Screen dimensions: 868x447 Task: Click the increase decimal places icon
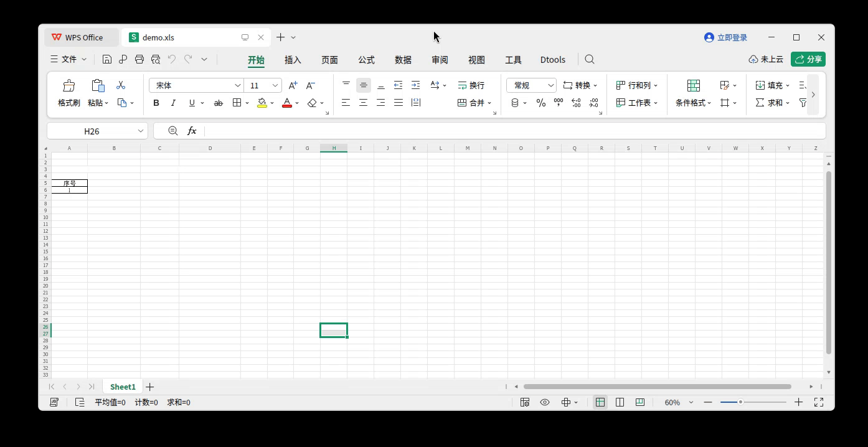576,103
